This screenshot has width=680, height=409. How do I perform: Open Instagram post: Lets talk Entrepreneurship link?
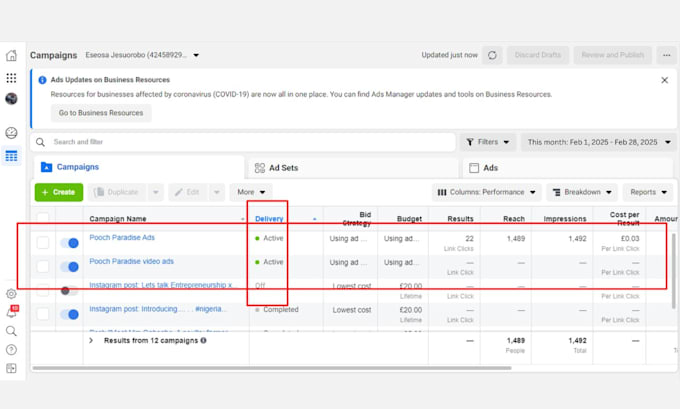tap(161, 285)
